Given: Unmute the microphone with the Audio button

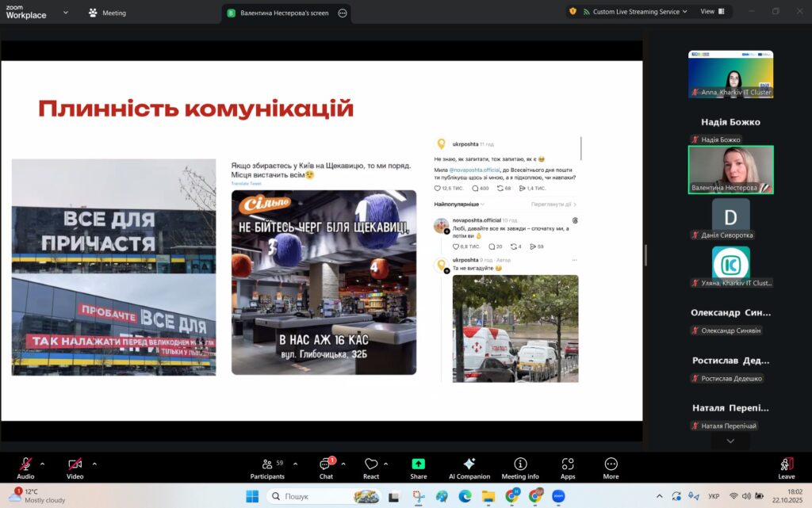Looking at the screenshot, I should click(x=25, y=466).
